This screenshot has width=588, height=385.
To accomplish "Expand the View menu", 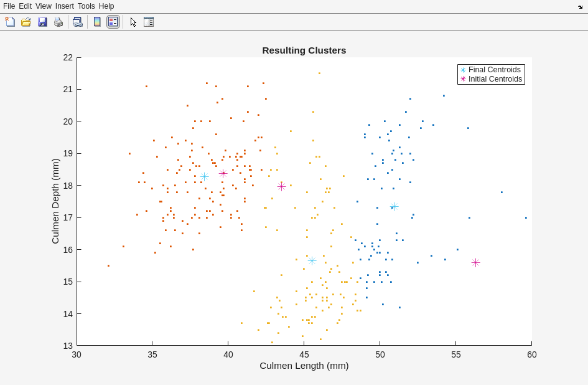I will (44, 6).
